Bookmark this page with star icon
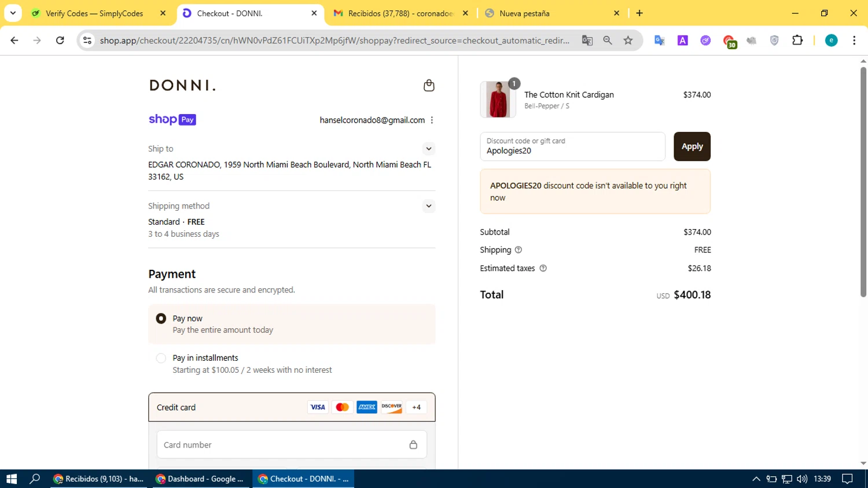 (628, 41)
